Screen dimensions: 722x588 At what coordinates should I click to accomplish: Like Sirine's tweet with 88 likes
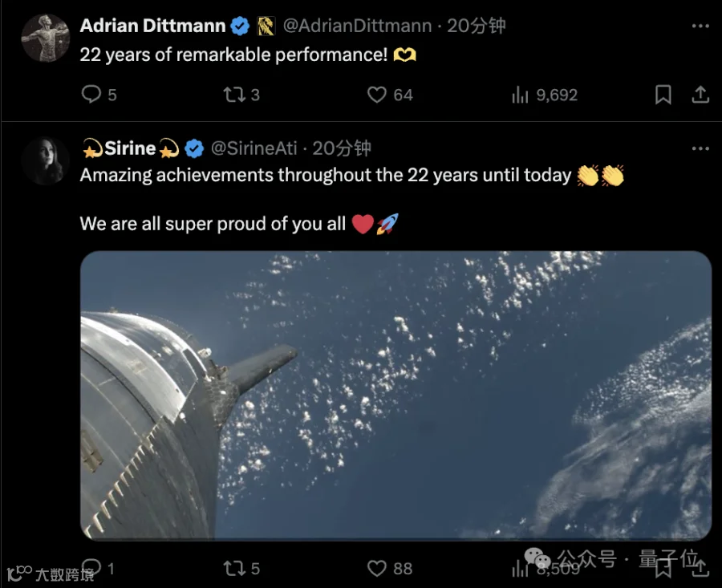tap(377, 569)
